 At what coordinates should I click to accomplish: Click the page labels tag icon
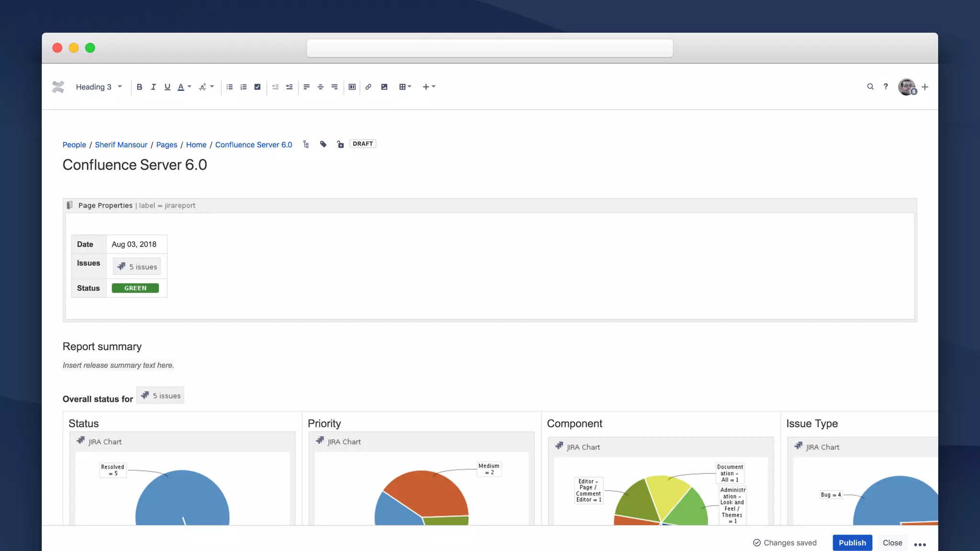(323, 144)
